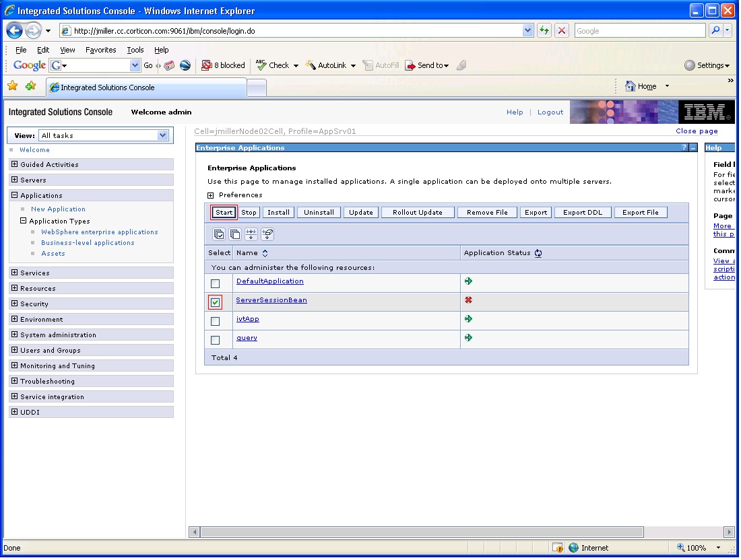This screenshot has height=560, width=741.
Task: Click the Uninstall button
Action: (x=319, y=213)
